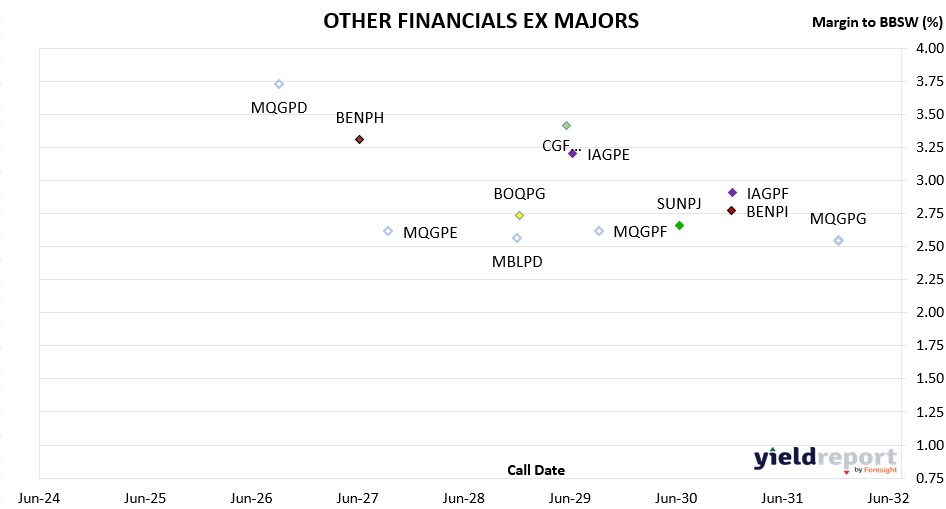Select the MQGPG data point marker
946x509 pixels.
click(838, 241)
